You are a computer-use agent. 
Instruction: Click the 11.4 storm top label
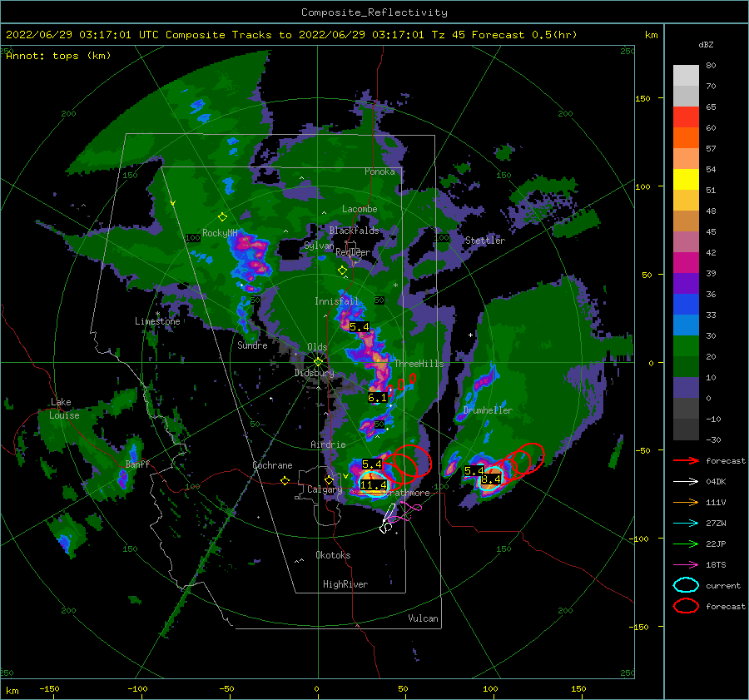[x=374, y=485]
